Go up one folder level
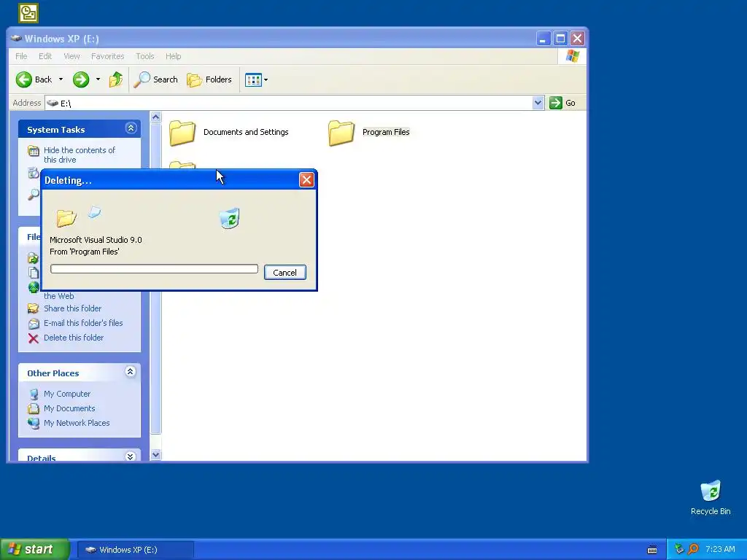Viewport: 747px width, 560px height. tap(116, 79)
